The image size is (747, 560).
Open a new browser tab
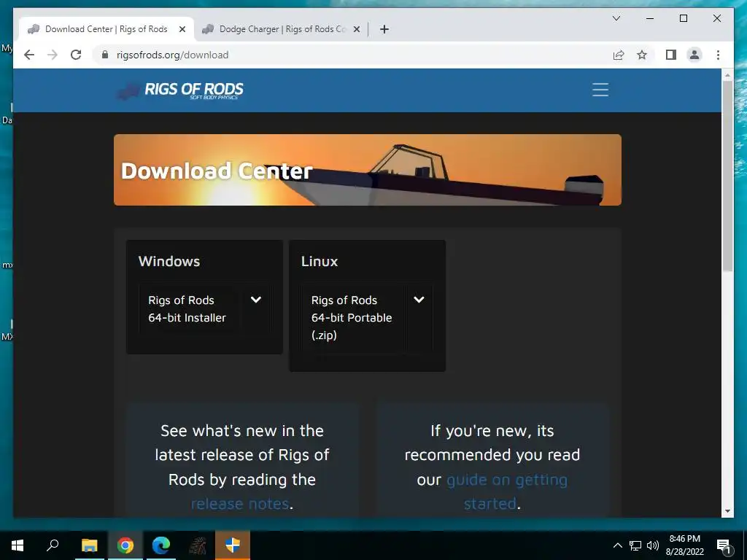384,29
